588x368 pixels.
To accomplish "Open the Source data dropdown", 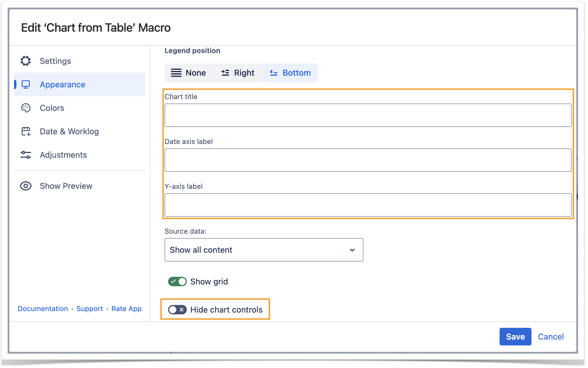I will (x=264, y=250).
